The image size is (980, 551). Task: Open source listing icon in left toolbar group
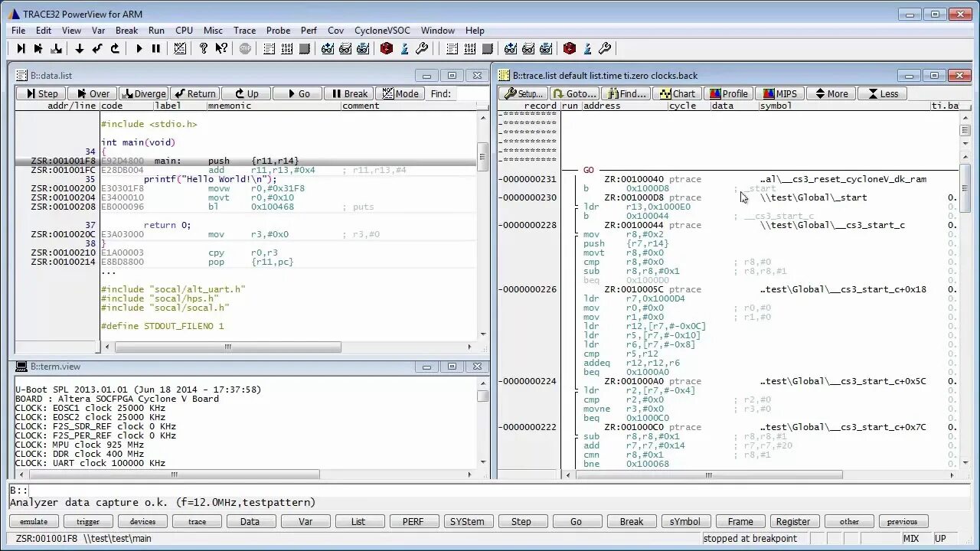(269, 48)
